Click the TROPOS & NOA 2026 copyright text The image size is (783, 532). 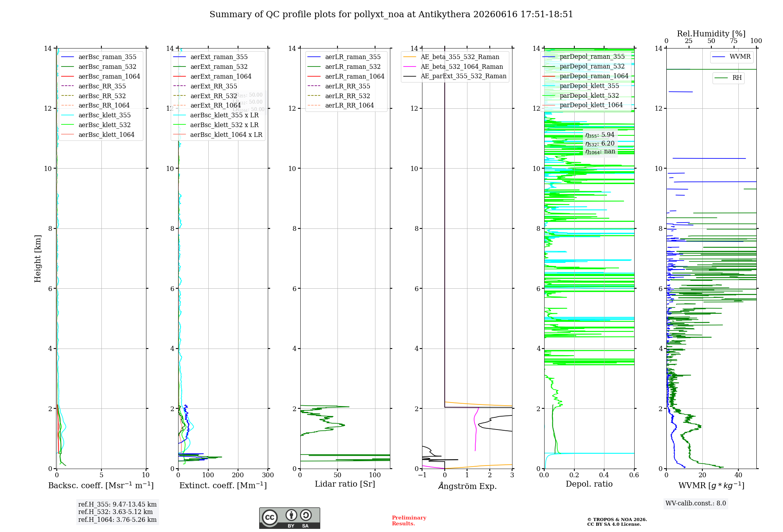617,522
